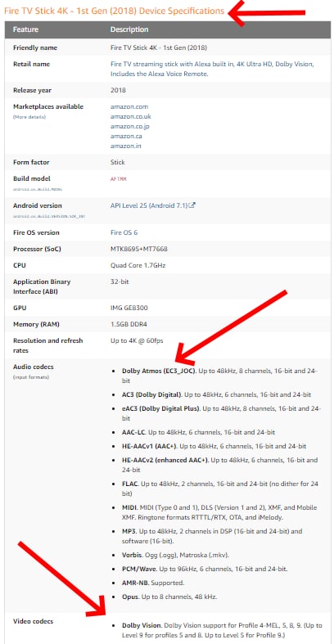Open the amazon.com marketplace link
Image resolution: width=334 pixels, height=644 pixels.
tap(129, 106)
